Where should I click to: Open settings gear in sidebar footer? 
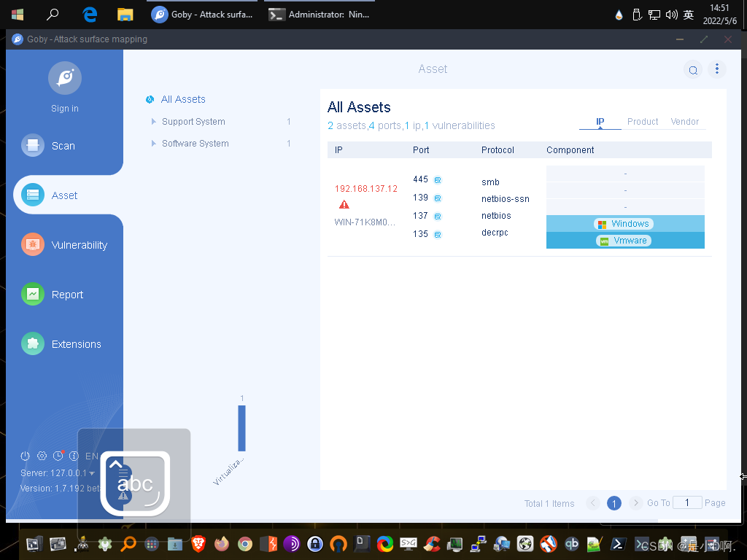click(42, 456)
